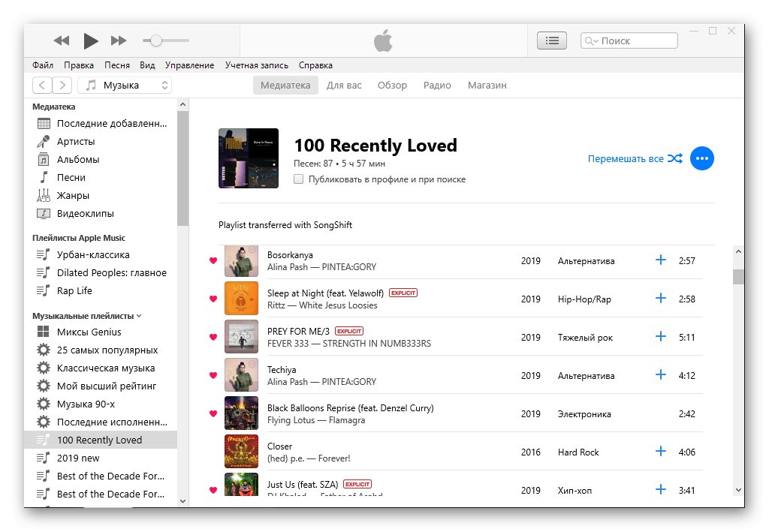Switch to the Для вас tab
The image size is (769, 532).
[344, 86]
